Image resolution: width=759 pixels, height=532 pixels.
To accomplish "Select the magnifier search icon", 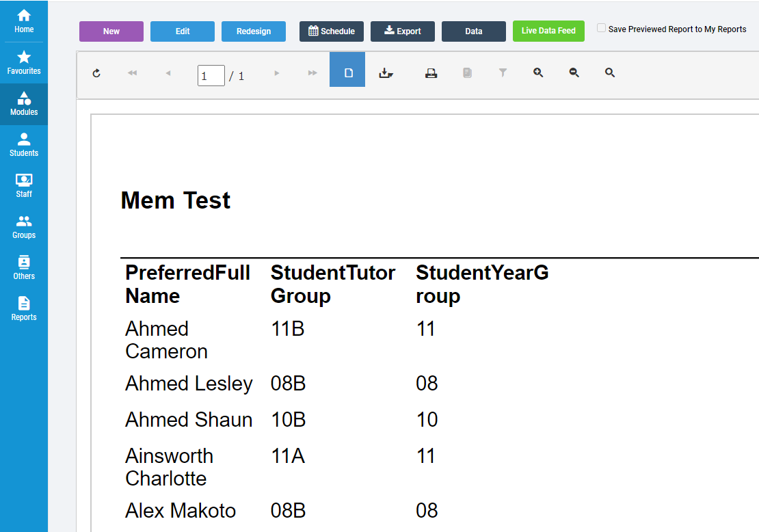I will click(609, 72).
